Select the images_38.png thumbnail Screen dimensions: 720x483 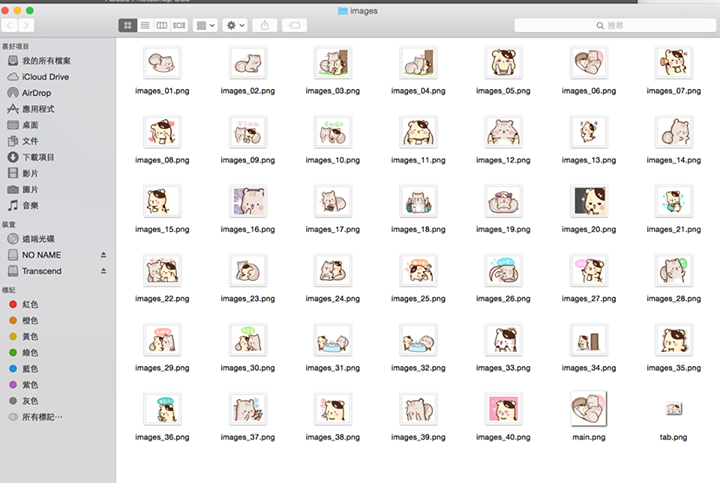[x=332, y=409]
